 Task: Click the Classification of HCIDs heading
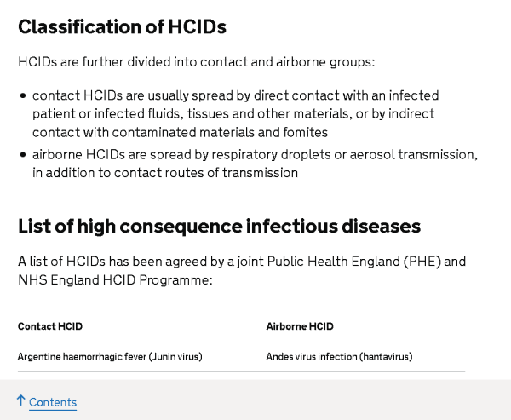click(x=122, y=26)
